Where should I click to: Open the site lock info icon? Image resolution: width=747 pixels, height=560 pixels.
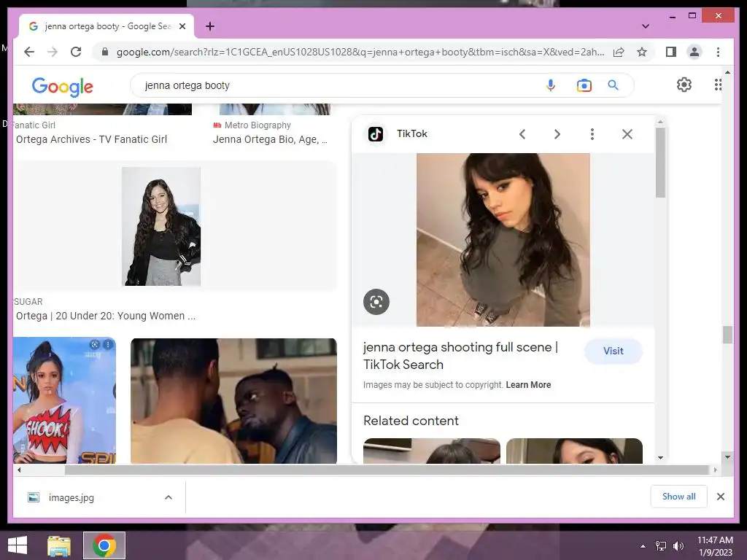pyautogui.click(x=105, y=52)
